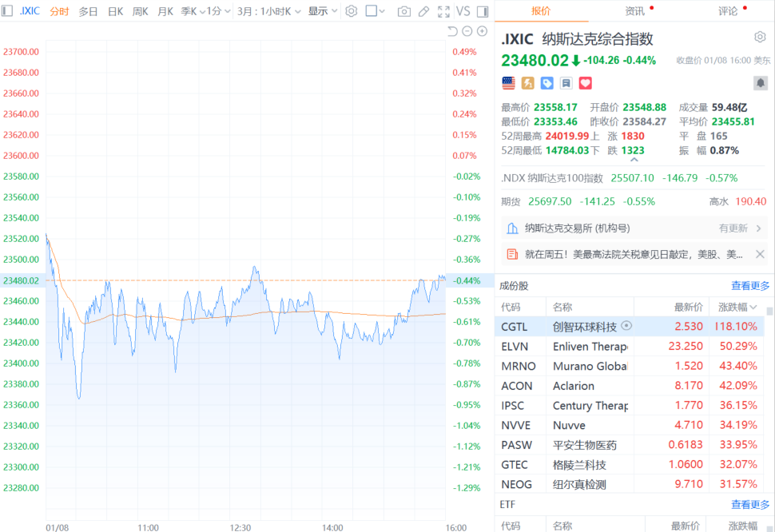The height and width of the screenshot is (532, 775).
Task: Click the red heart favorite icon
Action: pyautogui.click(x=585, y=83)
